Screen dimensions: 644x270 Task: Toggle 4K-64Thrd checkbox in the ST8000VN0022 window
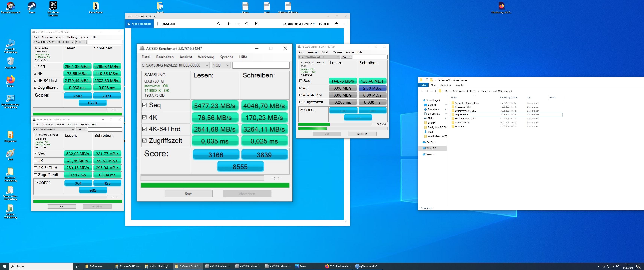pos(300,95)
